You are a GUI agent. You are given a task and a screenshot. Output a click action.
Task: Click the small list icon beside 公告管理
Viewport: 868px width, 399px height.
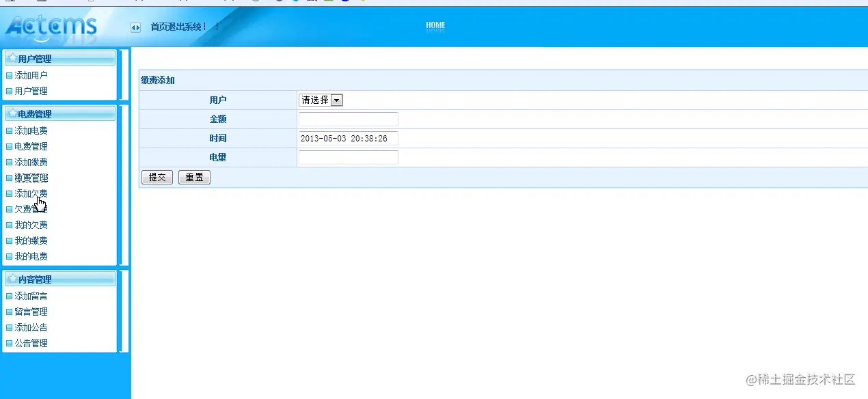click(x=9, y=343)
